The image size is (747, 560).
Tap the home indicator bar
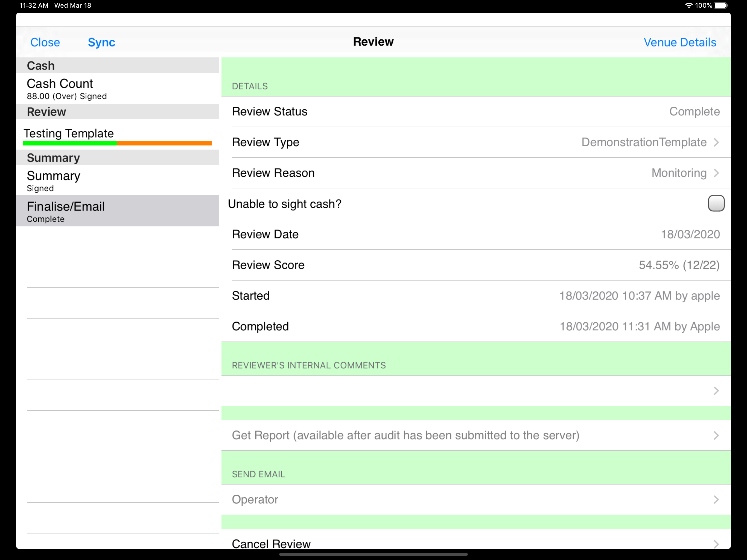373,554
